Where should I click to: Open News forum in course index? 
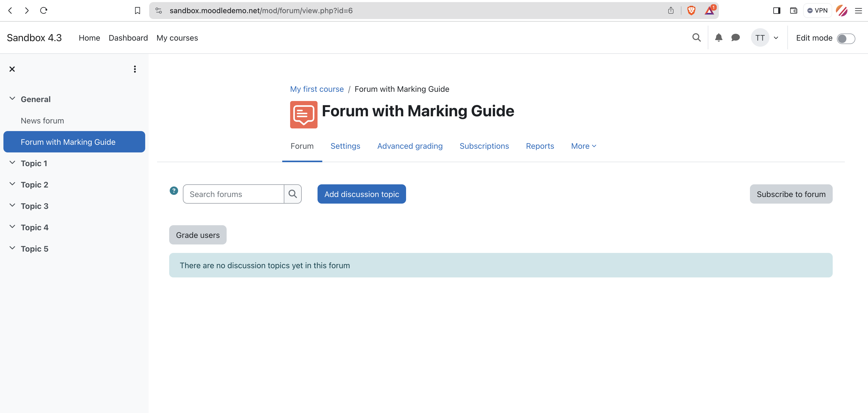42,121
